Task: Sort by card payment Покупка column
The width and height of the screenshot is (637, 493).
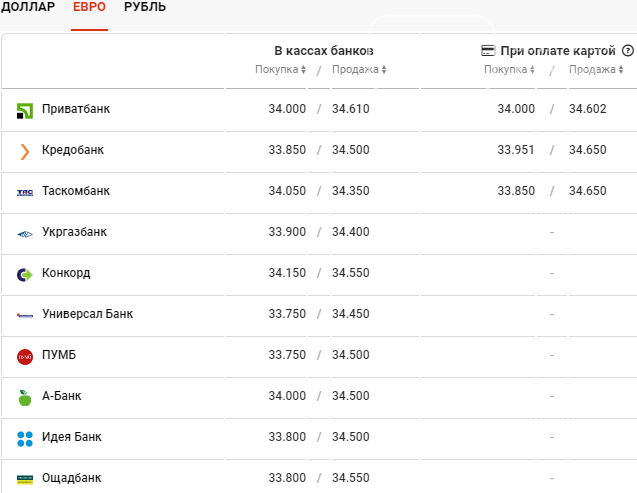Action: 509,69
